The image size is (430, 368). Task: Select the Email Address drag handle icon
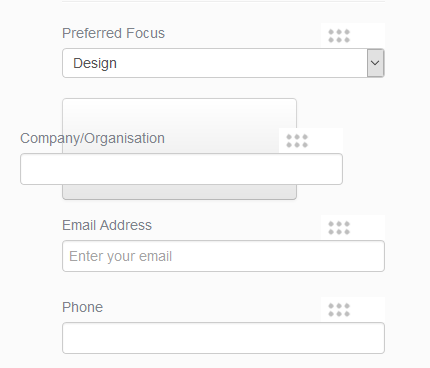pyautogui.click(x=339, y=228)
